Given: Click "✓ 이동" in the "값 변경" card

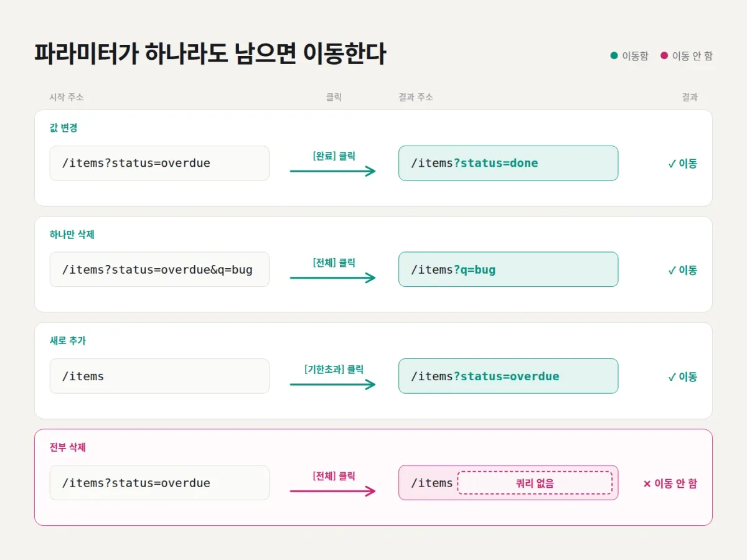Looking at the screenshot, I should coord(682,164).
